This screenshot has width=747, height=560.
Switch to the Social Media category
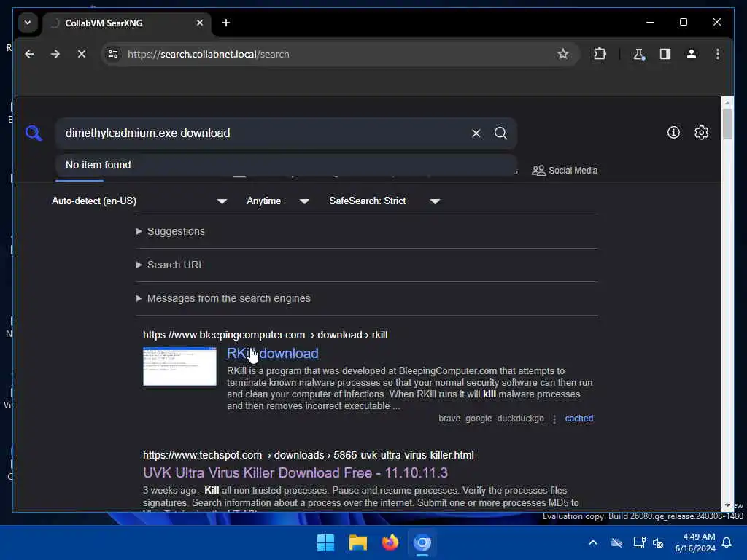(565, 171)
